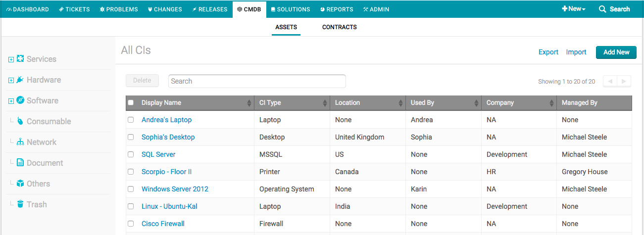Switch to the Contracts tab
Screen dimensions: 644x235
(x=339, y=27)
